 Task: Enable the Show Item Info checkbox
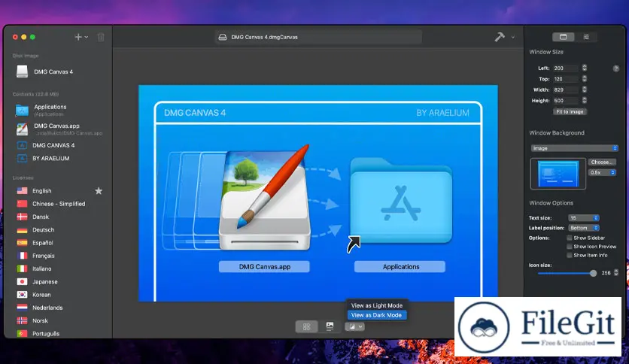tap(570, 256)
